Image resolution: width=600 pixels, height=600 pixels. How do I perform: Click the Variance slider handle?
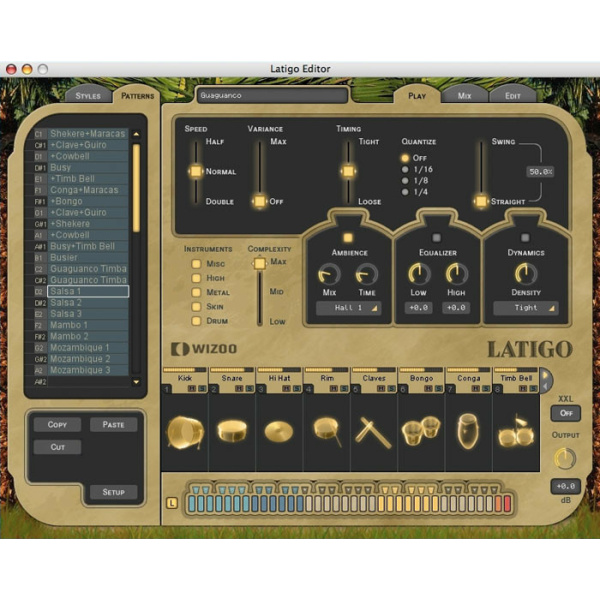tap(259, 201)
